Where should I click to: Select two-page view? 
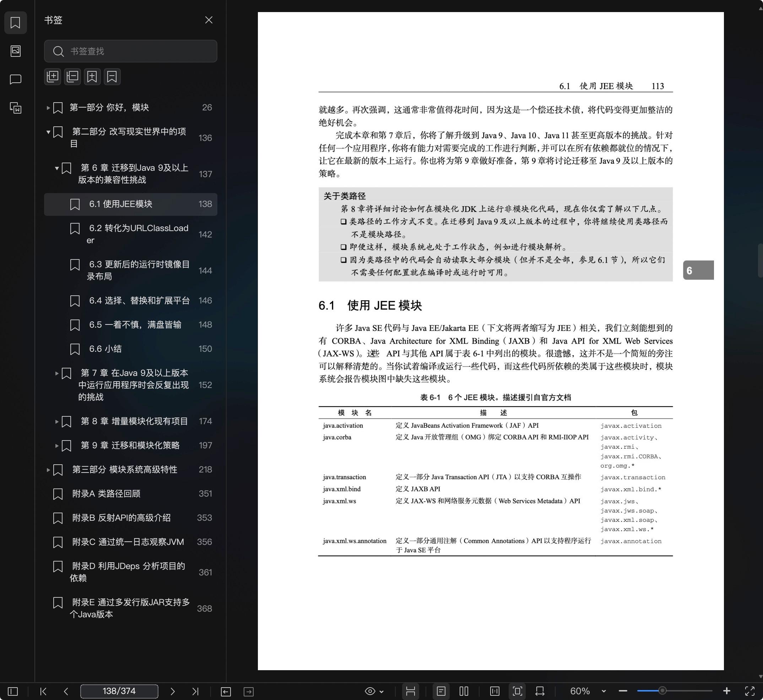click(x=464, y=691)
